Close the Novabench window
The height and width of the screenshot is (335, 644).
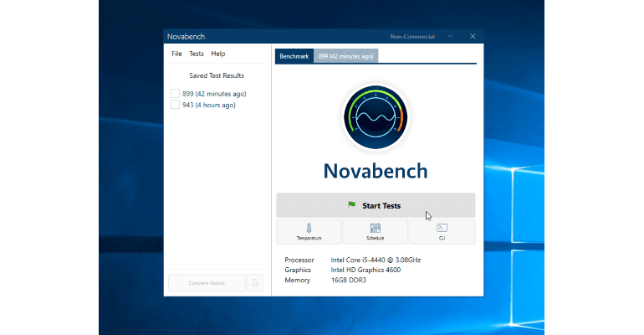[x=473, y=37]
